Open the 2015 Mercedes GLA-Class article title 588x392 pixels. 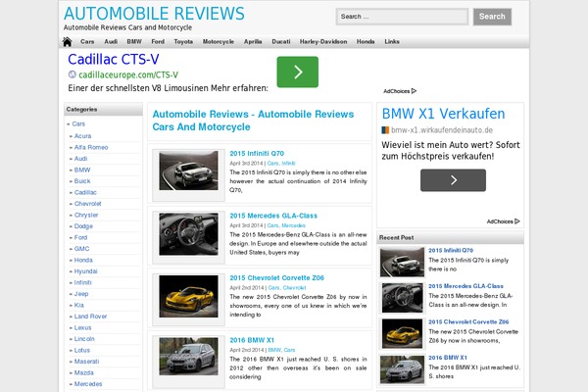273,216
